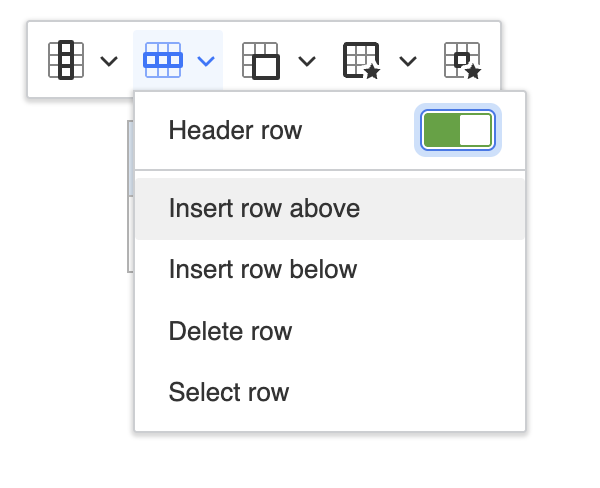The image size is (600, 488).
Task: Click the star badge on the cell properties icon
Action: tap(473, 71)
